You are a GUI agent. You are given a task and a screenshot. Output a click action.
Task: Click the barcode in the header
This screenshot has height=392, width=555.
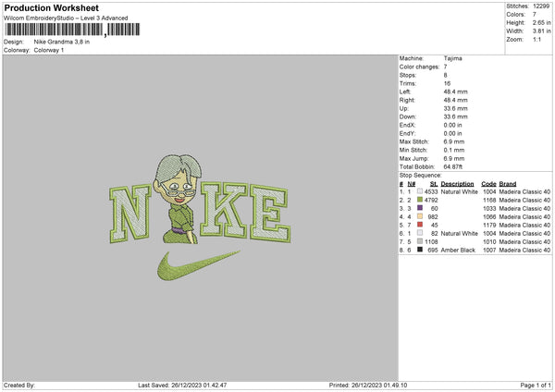tap(72, 30)
